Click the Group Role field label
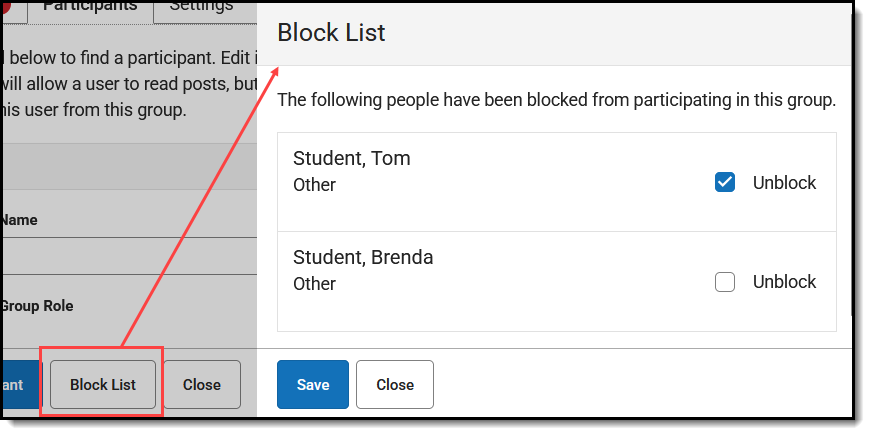 point(36,306)
